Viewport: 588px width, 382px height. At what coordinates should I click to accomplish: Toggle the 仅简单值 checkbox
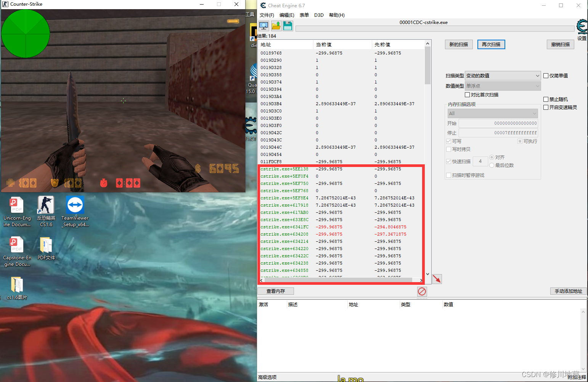click(546, 75)
